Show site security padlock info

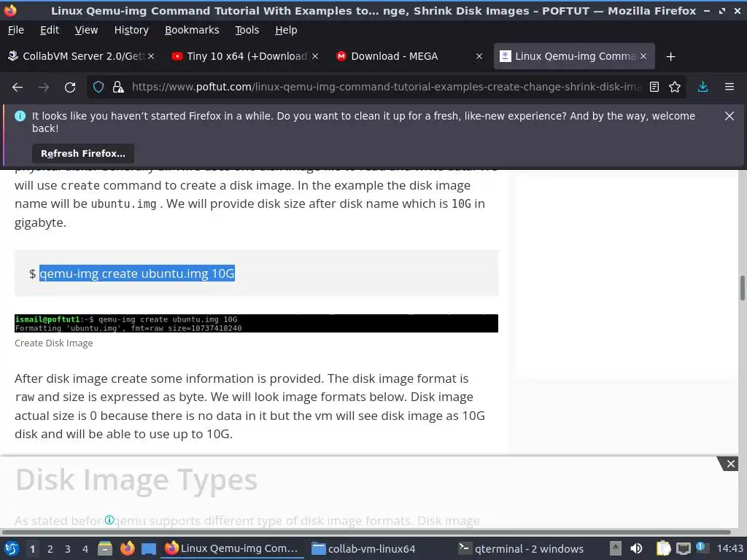pos(118,87)
